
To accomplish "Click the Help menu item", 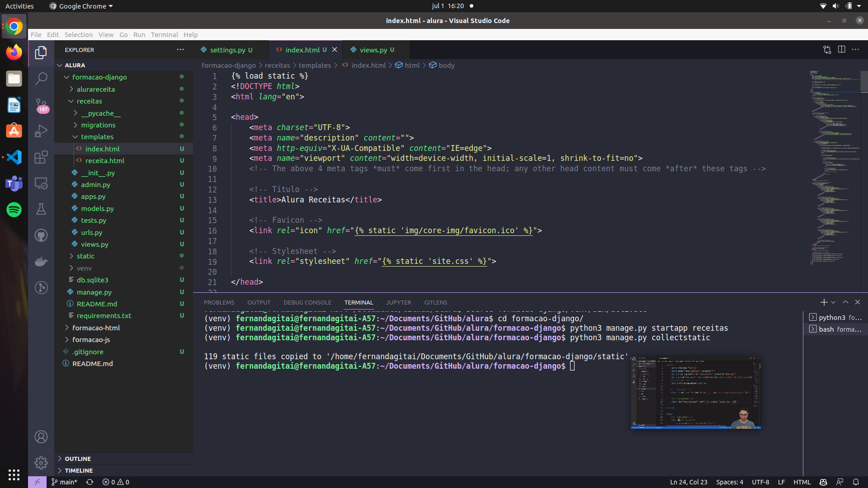I will [x=191, y=34].
